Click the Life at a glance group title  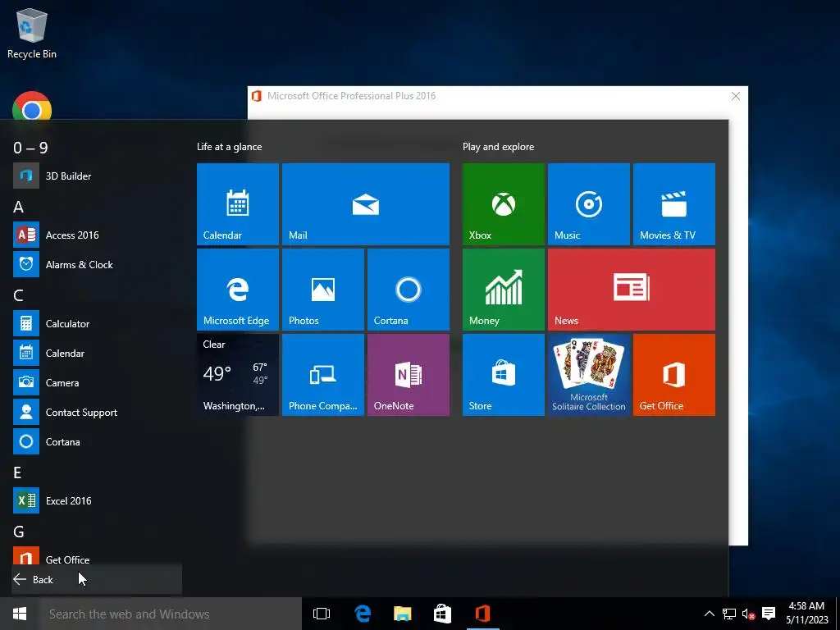point(230,147)
